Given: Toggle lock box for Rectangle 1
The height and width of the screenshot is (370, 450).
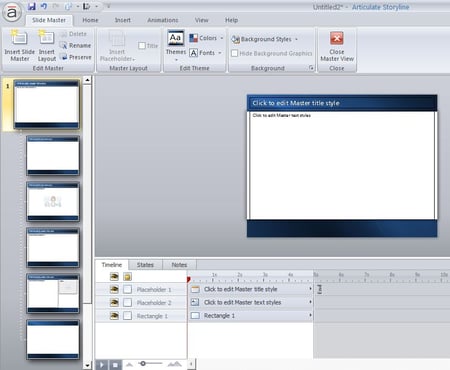Looking at the screenshot, I should point(127,316).
